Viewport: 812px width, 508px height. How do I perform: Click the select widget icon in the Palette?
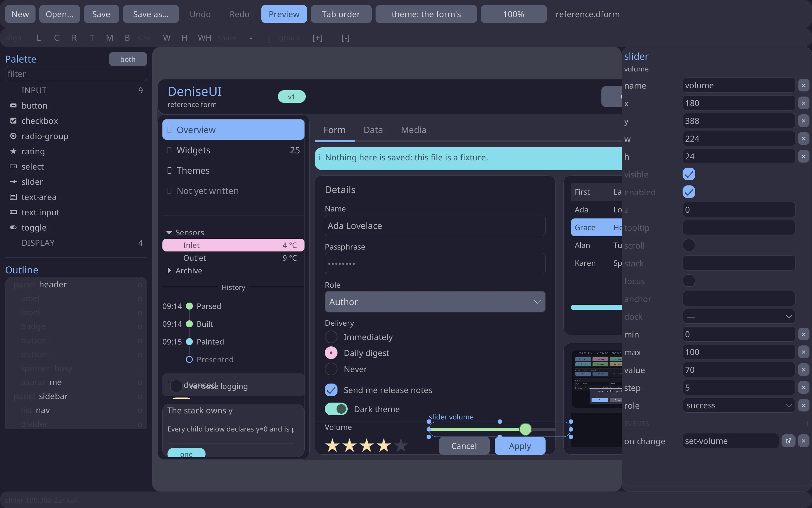click(13, 166)
